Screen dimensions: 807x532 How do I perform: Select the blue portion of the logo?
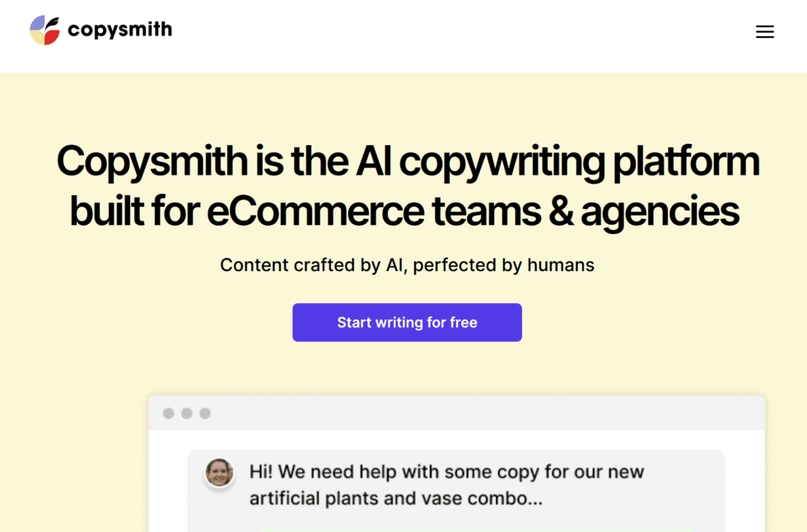point(37,22)
